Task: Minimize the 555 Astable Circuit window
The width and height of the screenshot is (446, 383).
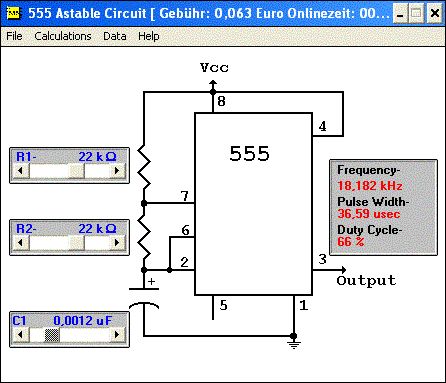Action: (400, 14)
